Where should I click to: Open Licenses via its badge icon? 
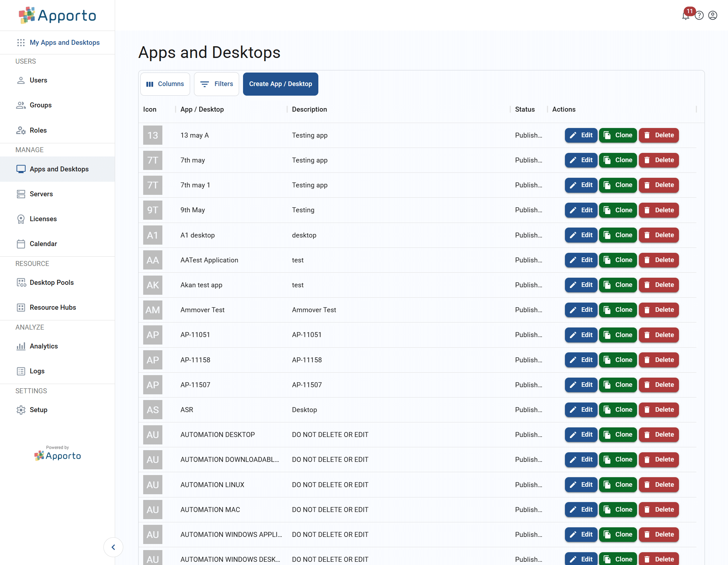(21, 219)
